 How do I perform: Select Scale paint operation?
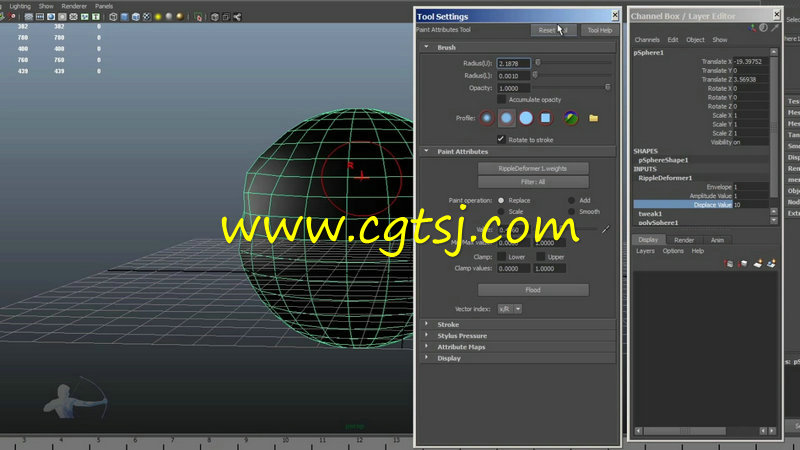tap(501, 212)
